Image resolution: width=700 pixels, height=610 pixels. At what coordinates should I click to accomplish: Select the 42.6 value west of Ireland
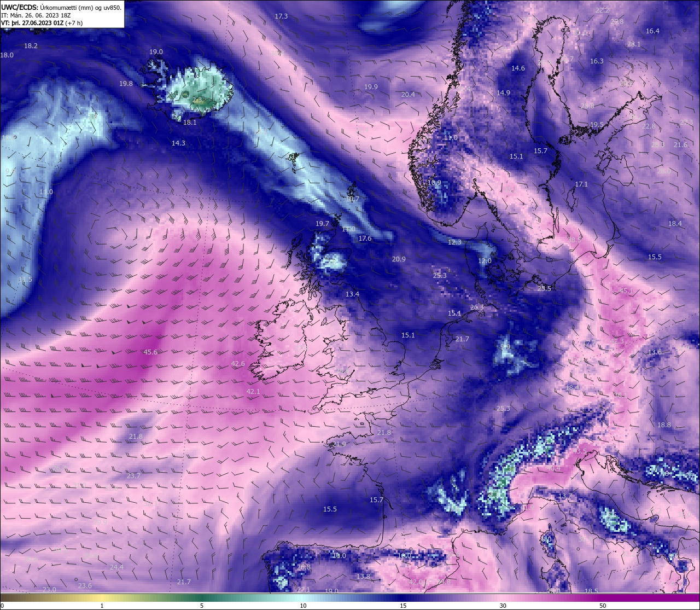click(238, 364)
